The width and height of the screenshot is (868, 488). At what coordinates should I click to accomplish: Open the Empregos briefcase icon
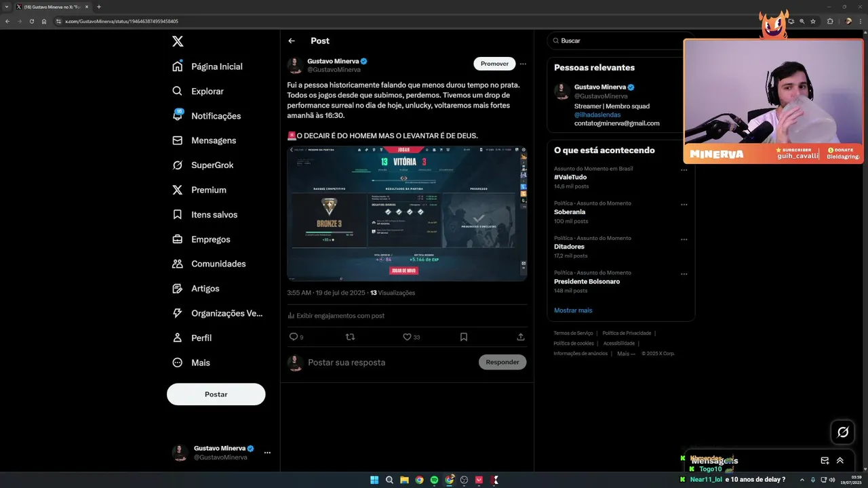[178, 239]
